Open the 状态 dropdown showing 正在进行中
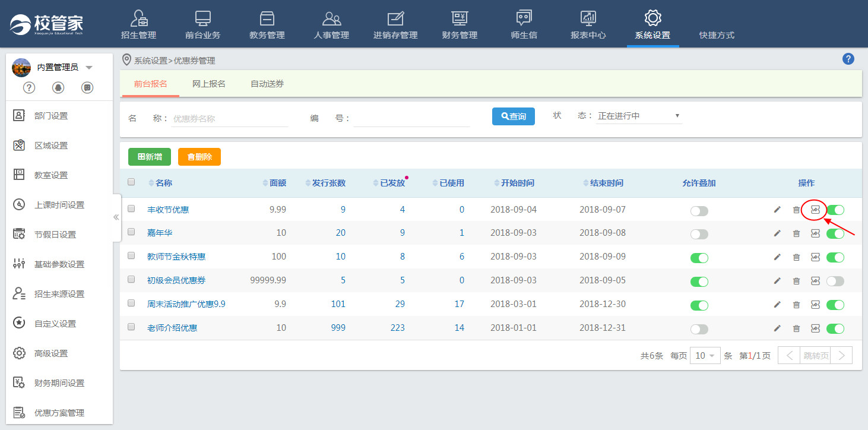The width and height of the screenshot is (868, 430). pyautogui.click(x=639, y=116)
